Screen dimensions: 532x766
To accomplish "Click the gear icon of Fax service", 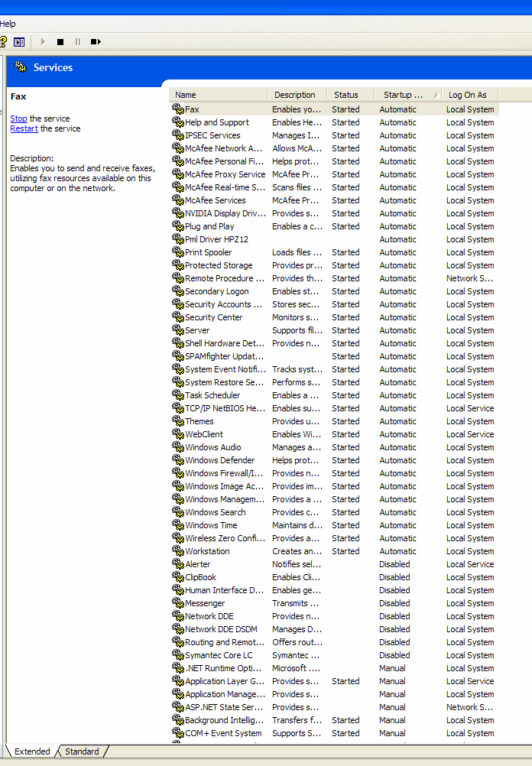I will coord(178,109).
